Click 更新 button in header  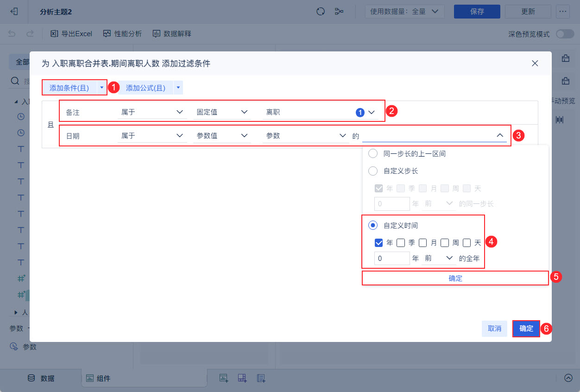point(528,12)
